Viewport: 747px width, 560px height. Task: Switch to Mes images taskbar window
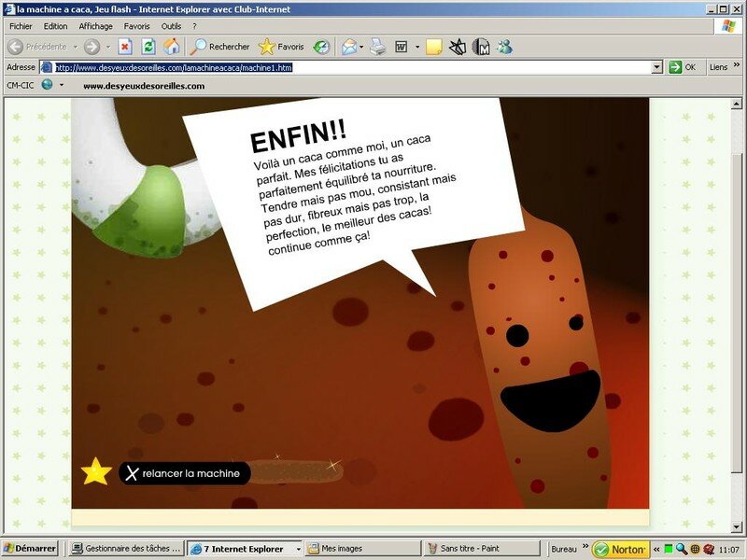click(363, 549)
